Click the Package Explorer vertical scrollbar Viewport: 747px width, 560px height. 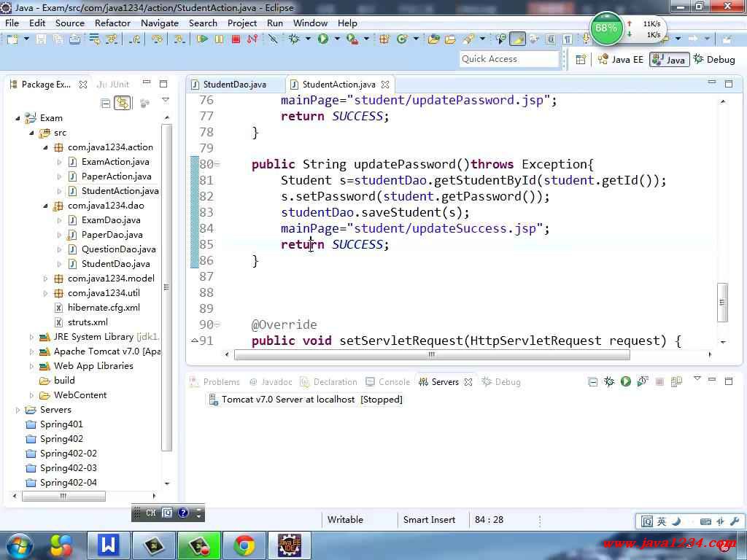coord(166,287)
